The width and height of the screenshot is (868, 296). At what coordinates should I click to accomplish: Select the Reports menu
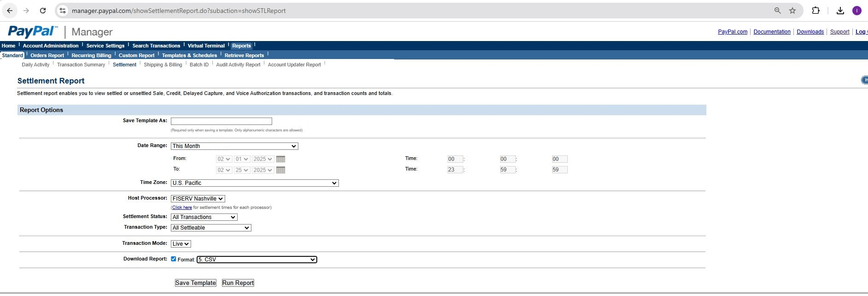pyautogui.click(x=241, y=46)
